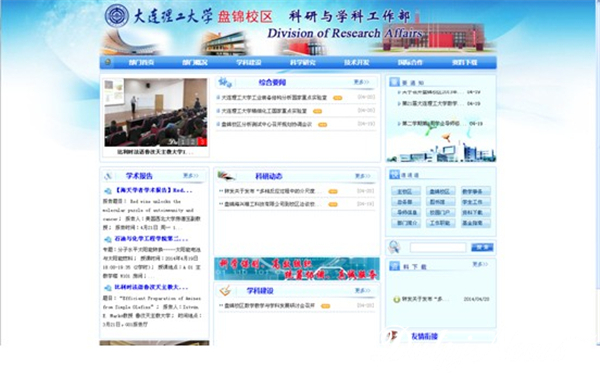This screenshot has width=600, height=376.
Task: Open the 国际合作 navigation menu item
Action: click(x=410, y=62)
